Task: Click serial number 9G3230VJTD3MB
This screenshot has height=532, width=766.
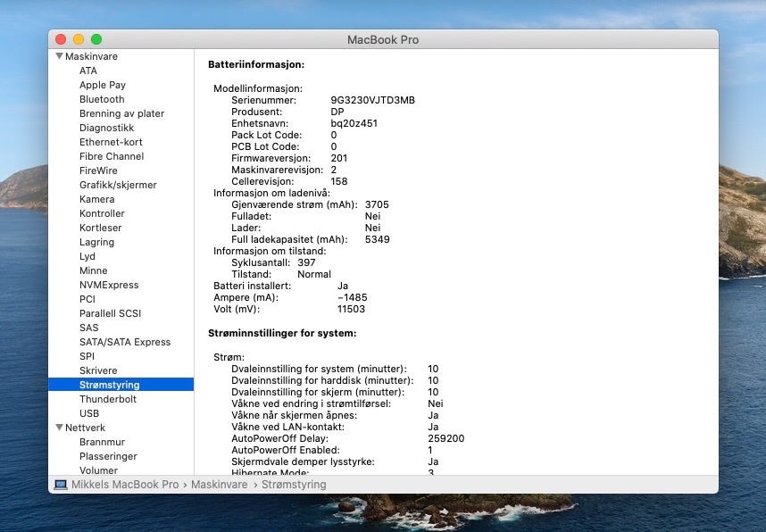Action: point(373,100)
